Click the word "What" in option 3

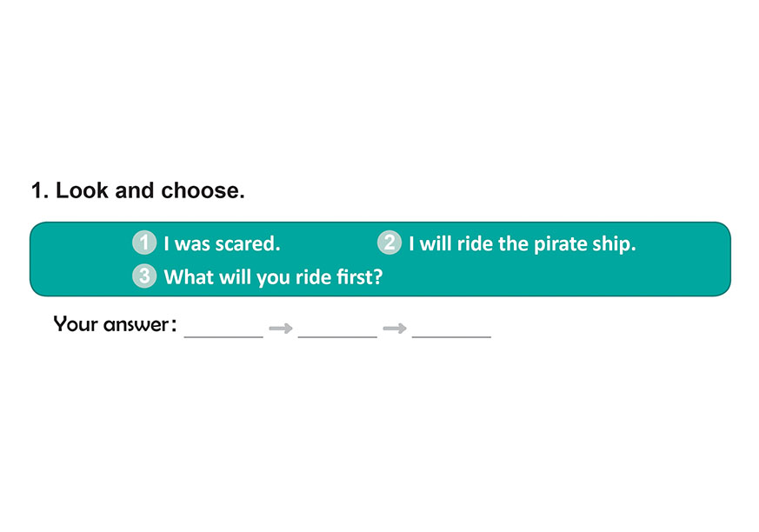(x=186, y=278)
